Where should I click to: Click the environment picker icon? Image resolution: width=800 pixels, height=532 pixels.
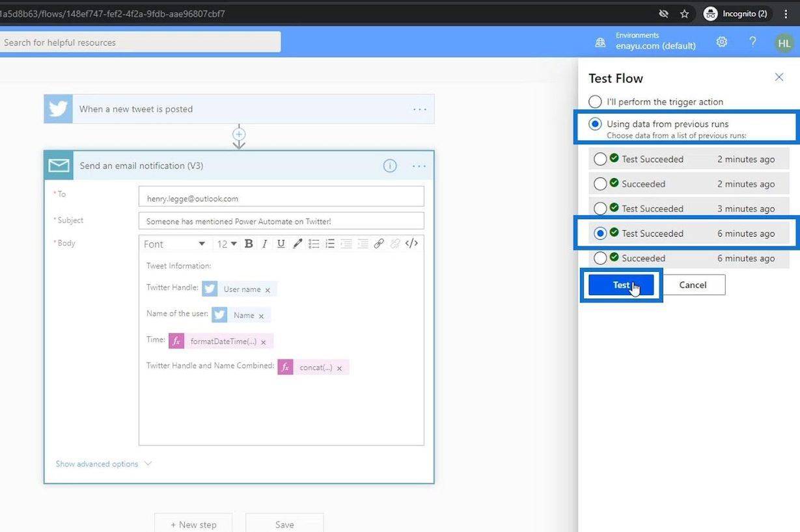[x=600, y=42]
